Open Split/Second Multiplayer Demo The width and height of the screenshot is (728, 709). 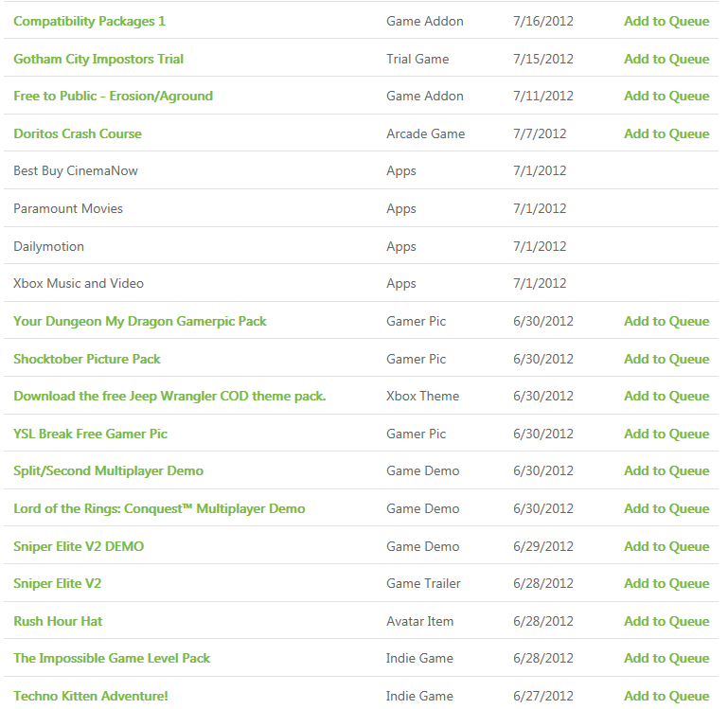108,470
